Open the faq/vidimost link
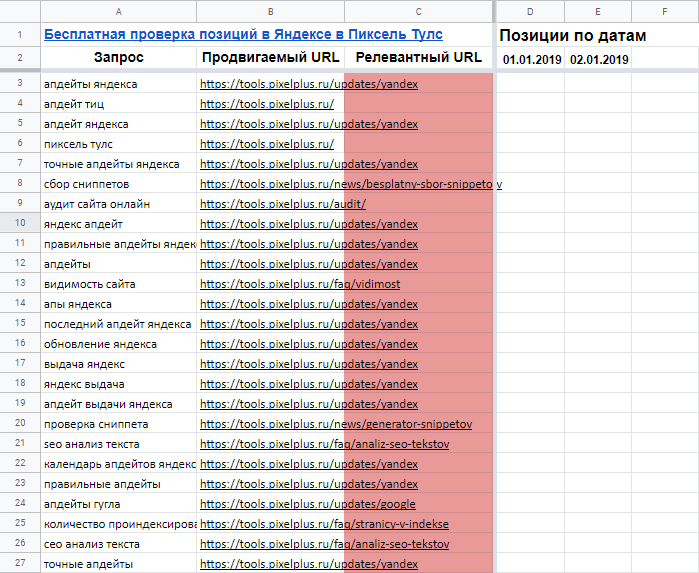 coord(300,284)
